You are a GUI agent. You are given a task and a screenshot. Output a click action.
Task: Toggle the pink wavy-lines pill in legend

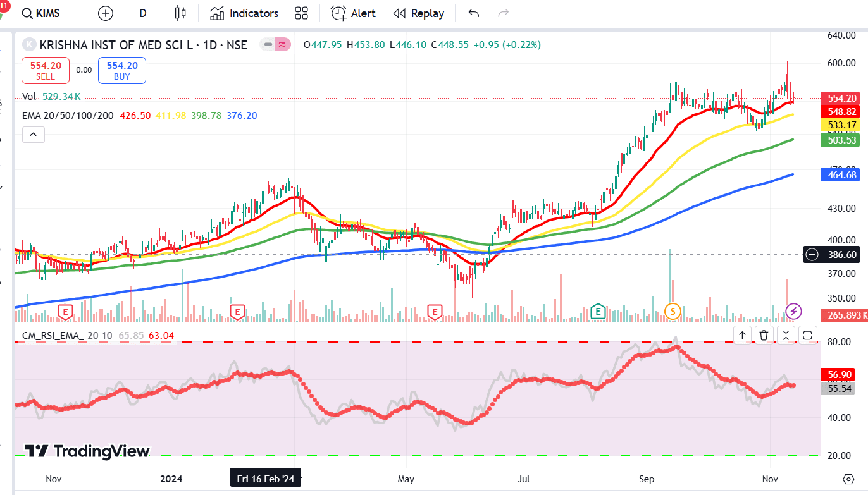283,44
